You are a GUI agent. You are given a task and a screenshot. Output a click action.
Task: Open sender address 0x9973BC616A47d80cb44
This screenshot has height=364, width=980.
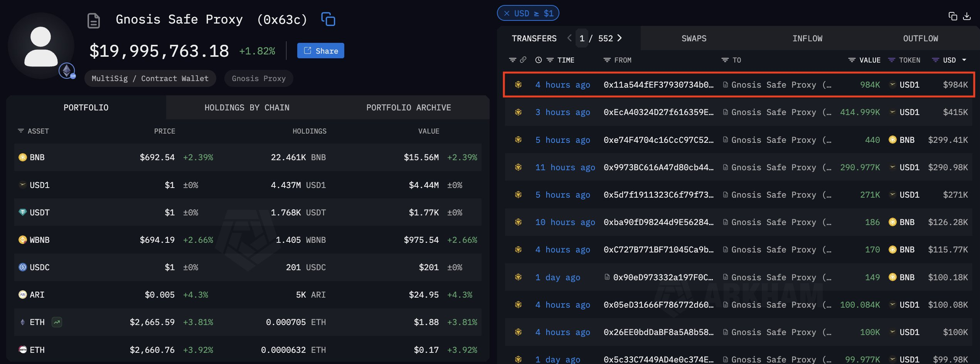tap(658, 167)
